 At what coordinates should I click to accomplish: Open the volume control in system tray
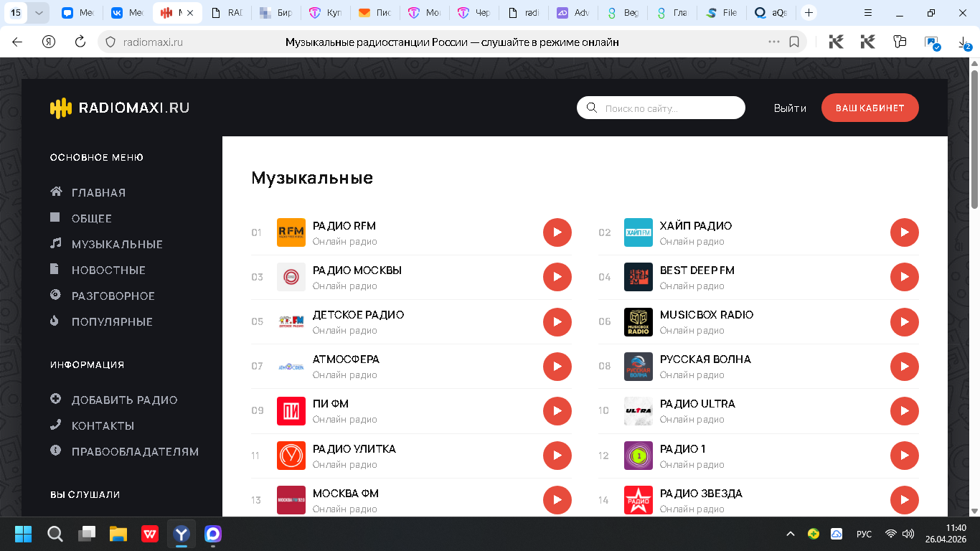tap(908, 534)
